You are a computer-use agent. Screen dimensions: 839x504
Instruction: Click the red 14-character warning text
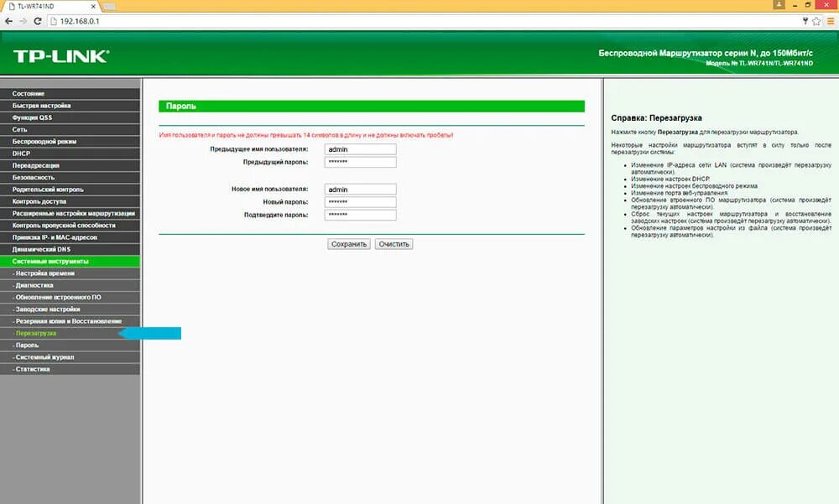306,135
